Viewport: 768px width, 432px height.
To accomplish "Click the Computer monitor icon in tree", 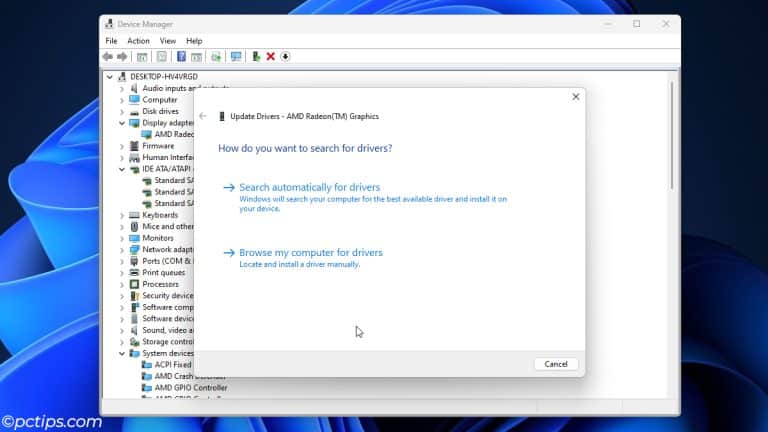I will [134, 99].
